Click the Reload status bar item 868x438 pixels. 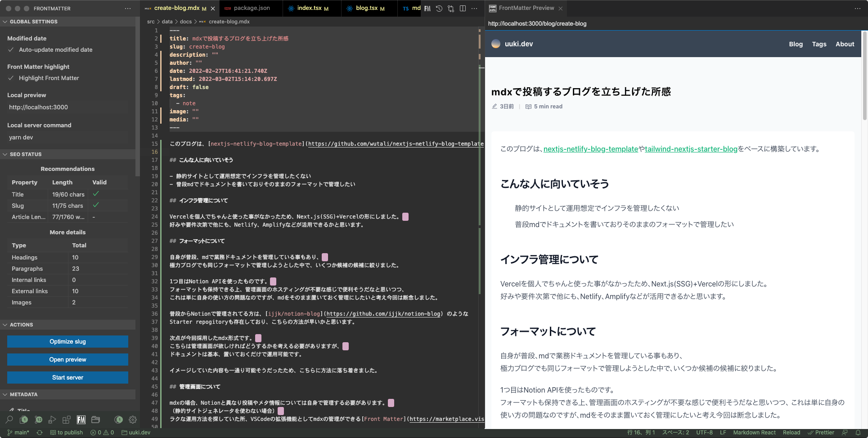pyautogui.click(x=792, y=433)
